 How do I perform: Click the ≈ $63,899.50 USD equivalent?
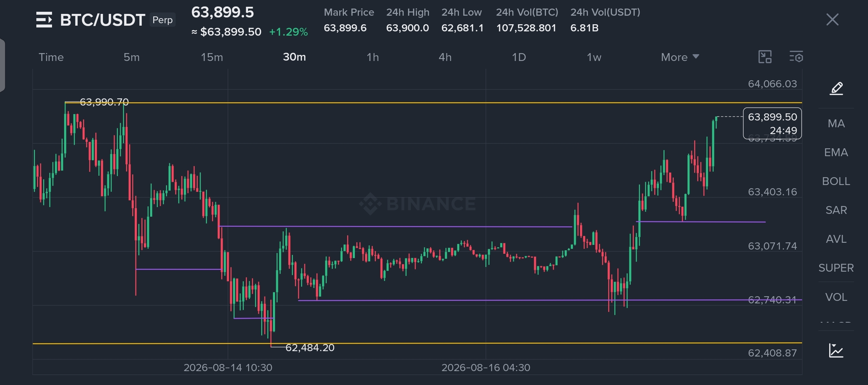click(x=226, y=32)
